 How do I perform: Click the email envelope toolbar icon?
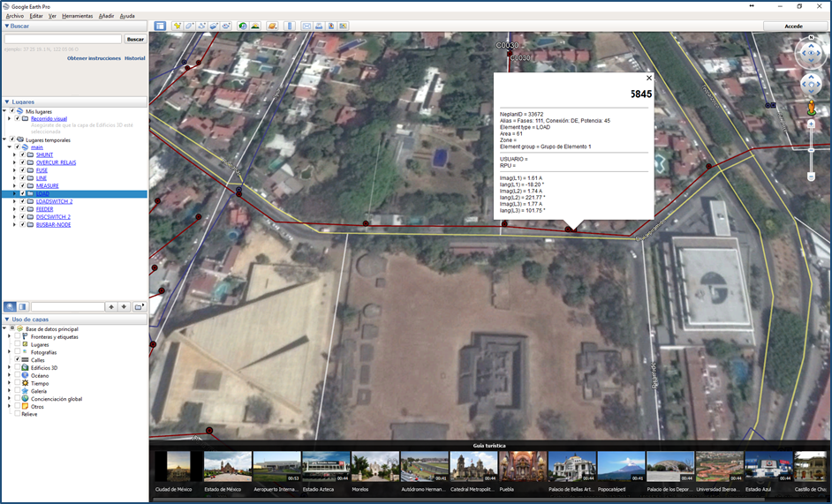(306, 26)
